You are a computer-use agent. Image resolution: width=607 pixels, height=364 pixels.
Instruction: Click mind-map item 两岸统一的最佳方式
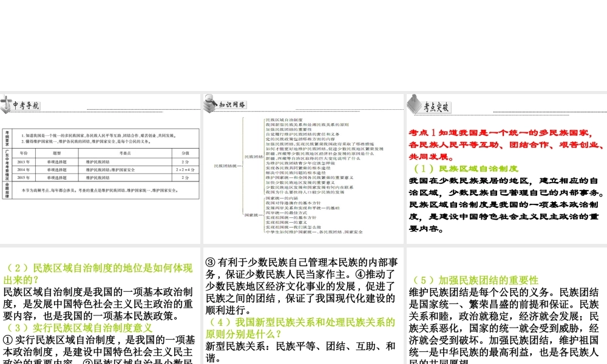pos(286,213)
